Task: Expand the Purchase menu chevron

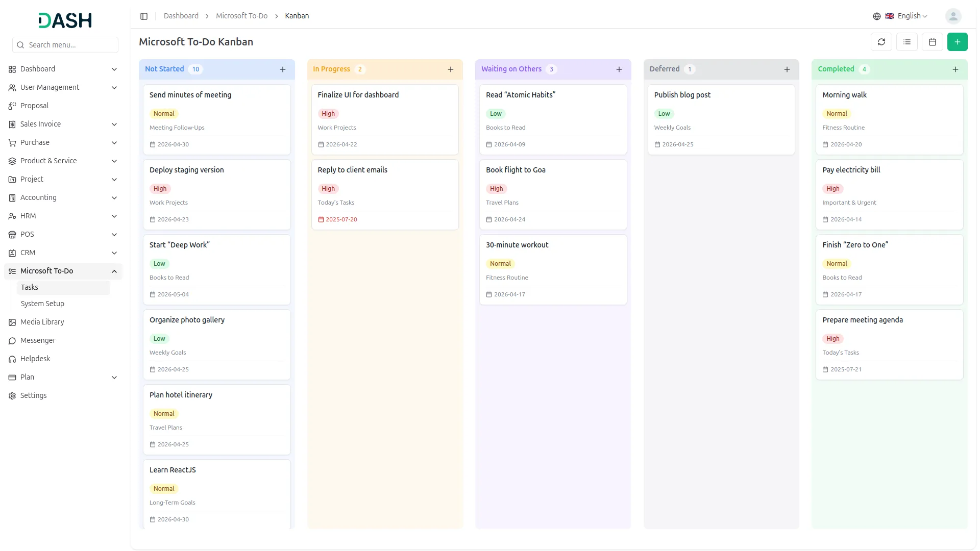Action: coord(114,143)
